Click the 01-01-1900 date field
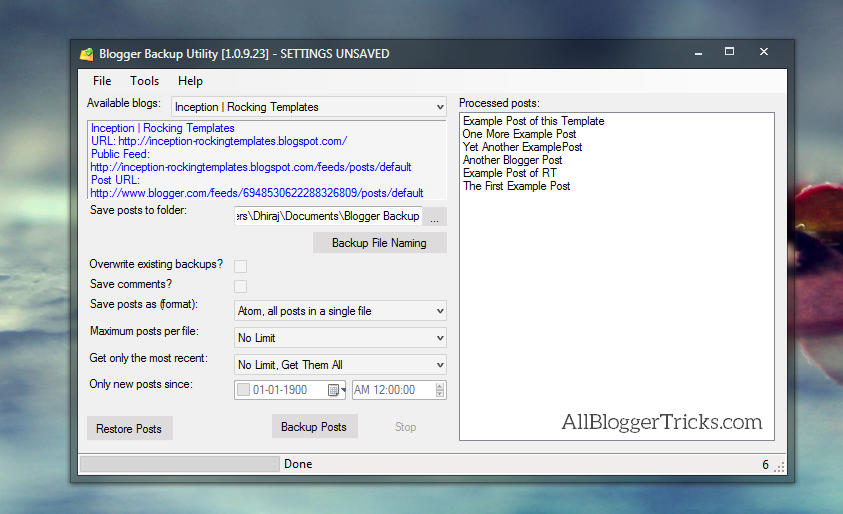The height and width of the screenshot is (514, 843). click(289, 390)
